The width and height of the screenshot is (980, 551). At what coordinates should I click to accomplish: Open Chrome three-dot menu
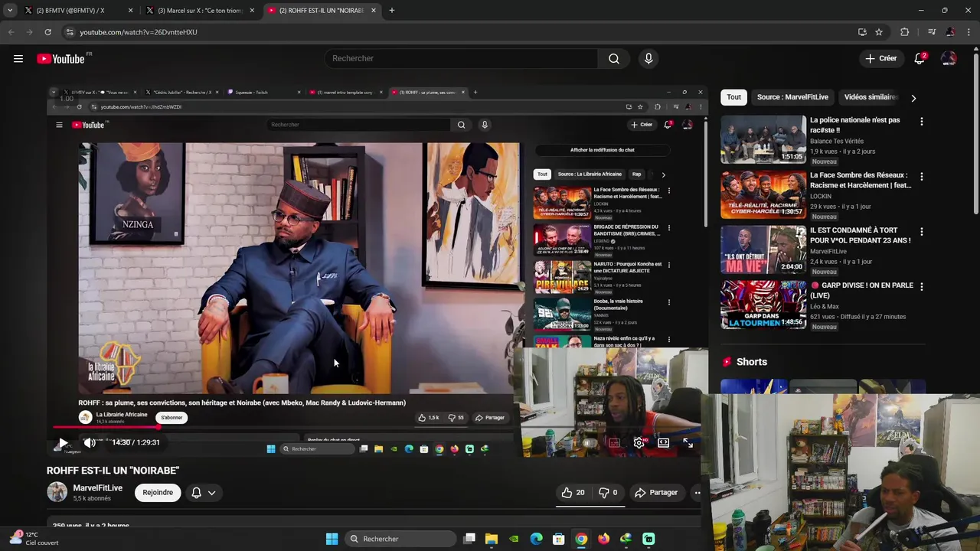(969, 32)
